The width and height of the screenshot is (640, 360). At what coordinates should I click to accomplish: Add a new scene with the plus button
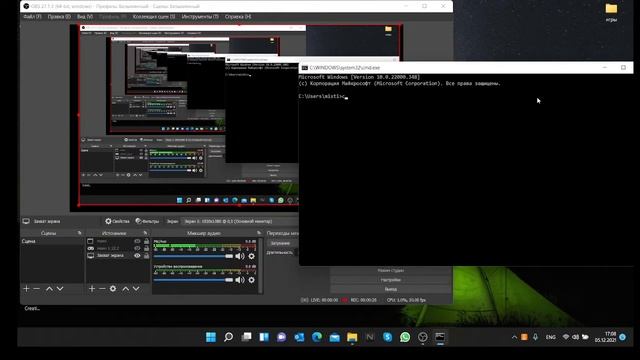tap(27, 289)
